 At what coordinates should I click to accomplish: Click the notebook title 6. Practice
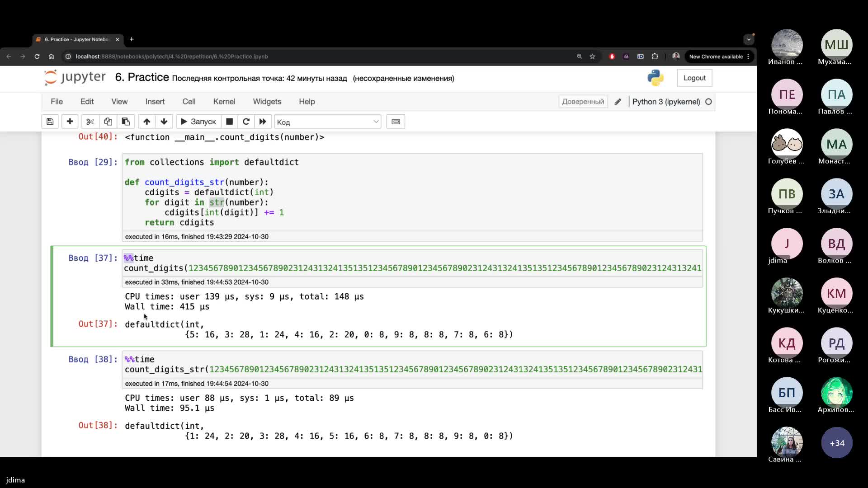tap(142, 77)
